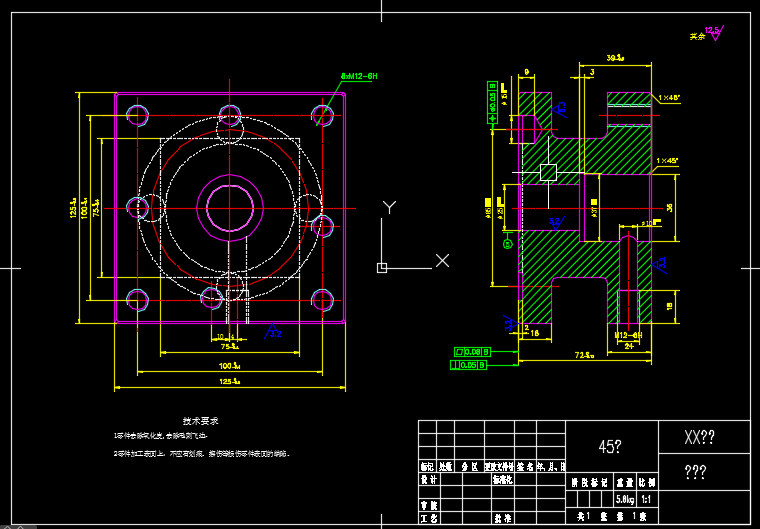Click the surface roughness symbol in top-right corner
Image resolution: width=760 pixels, height=529 pixels.
coord(714,33)
